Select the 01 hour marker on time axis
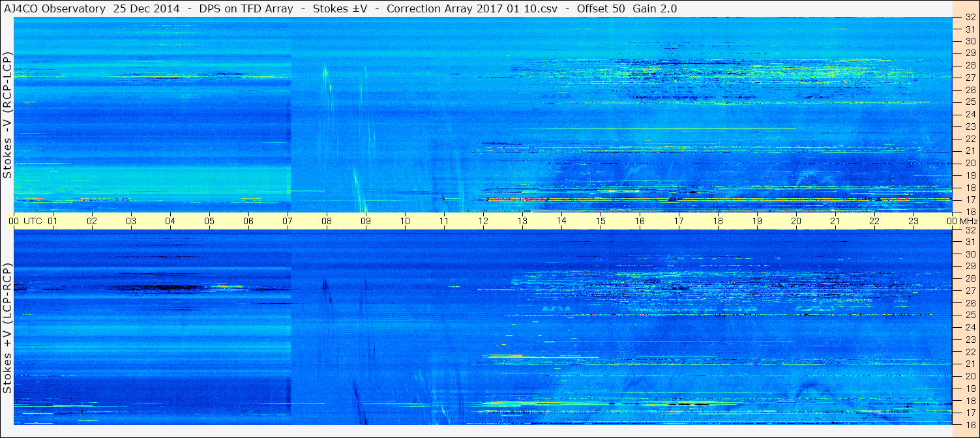The image size is (980, 438). [53, 221]
